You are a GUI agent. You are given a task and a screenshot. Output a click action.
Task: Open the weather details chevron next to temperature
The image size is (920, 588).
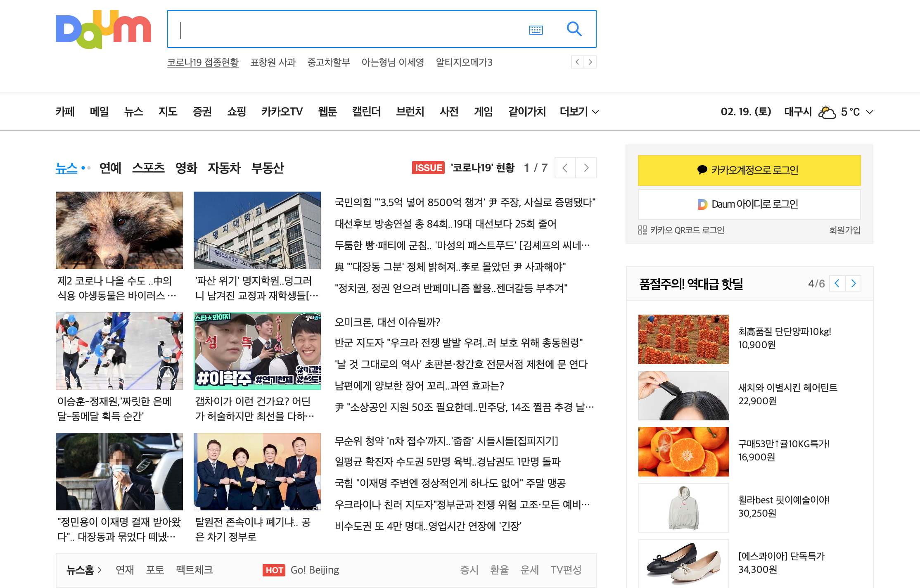tap(870, 111)
